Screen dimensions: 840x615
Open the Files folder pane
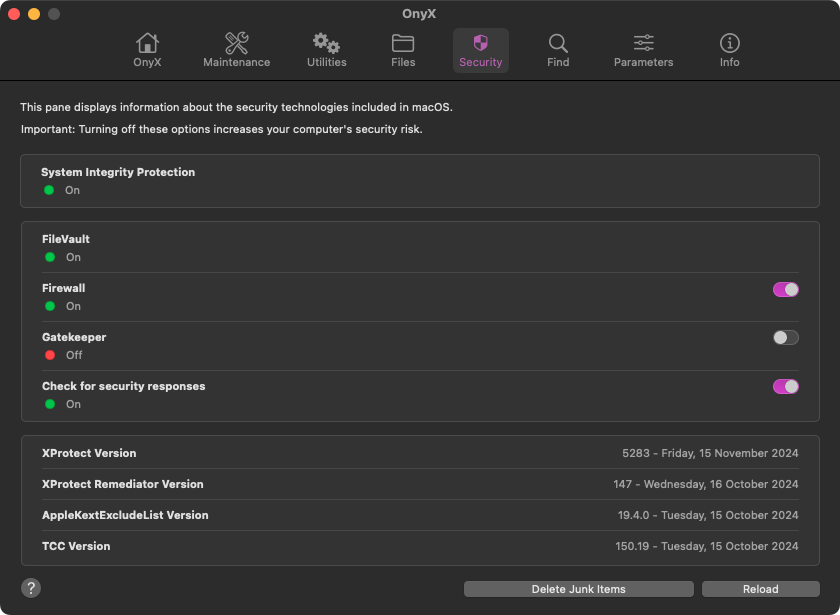(x=403, y=50)
